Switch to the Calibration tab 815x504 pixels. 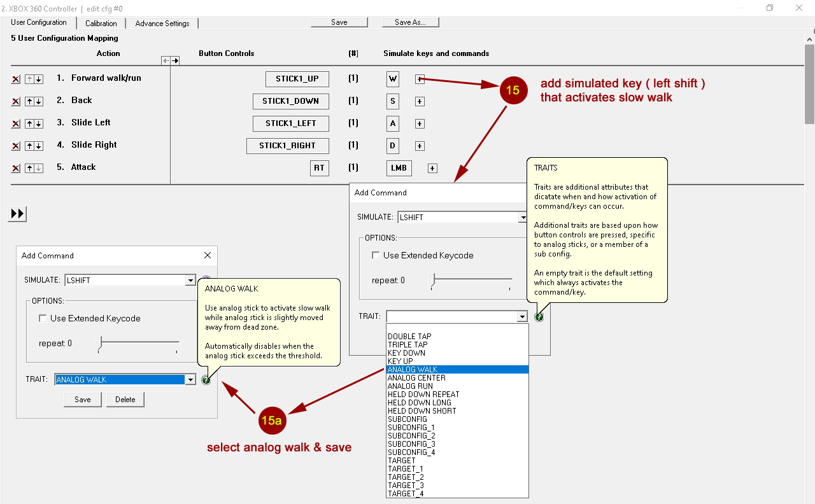[x=101, y=24]
